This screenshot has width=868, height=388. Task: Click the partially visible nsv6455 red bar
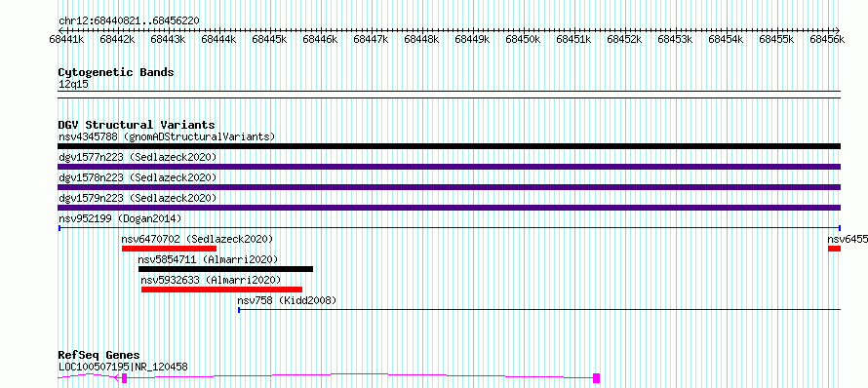[834, 249]
